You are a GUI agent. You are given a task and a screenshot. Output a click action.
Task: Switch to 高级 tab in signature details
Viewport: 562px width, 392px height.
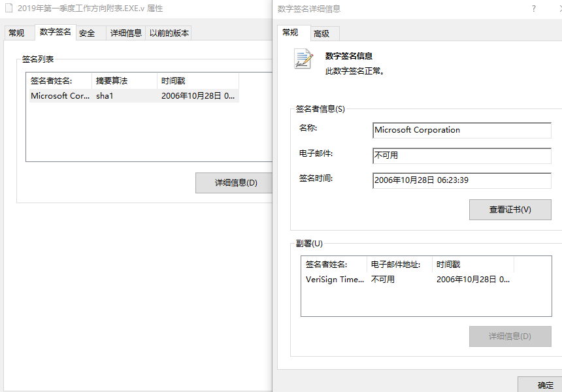(322, 33)
